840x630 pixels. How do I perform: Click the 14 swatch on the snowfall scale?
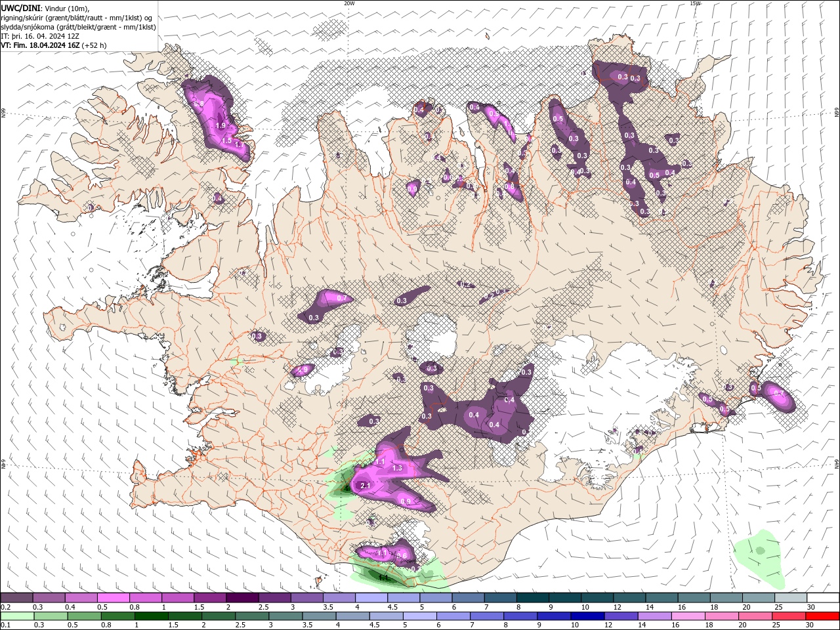coord(662,598)
